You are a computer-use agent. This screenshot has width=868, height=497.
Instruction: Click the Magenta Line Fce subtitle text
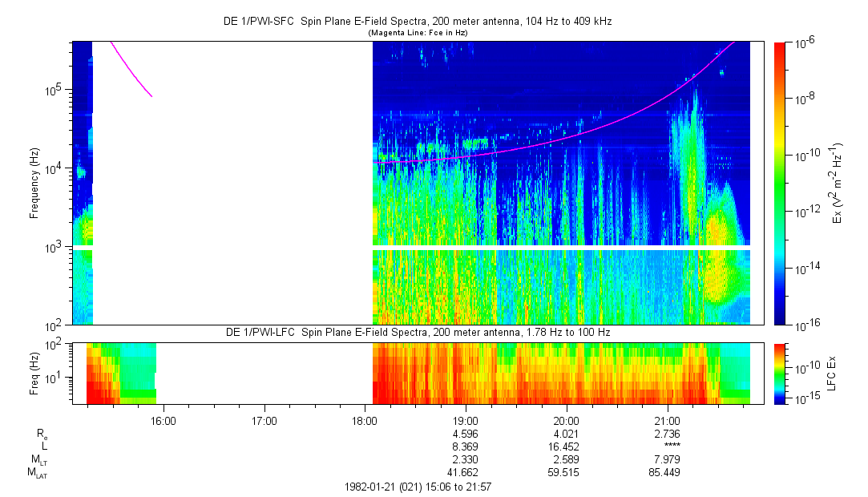pos(417,34)
